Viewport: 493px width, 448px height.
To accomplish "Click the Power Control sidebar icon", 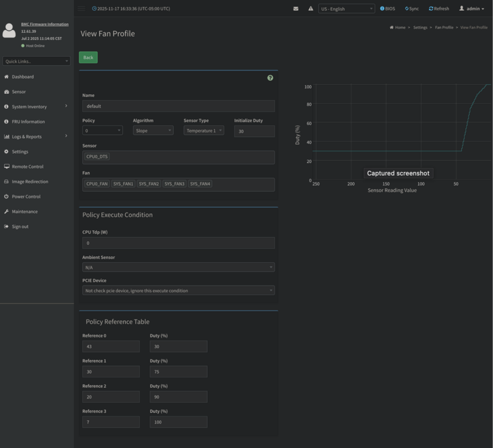I will coord(7,197).
